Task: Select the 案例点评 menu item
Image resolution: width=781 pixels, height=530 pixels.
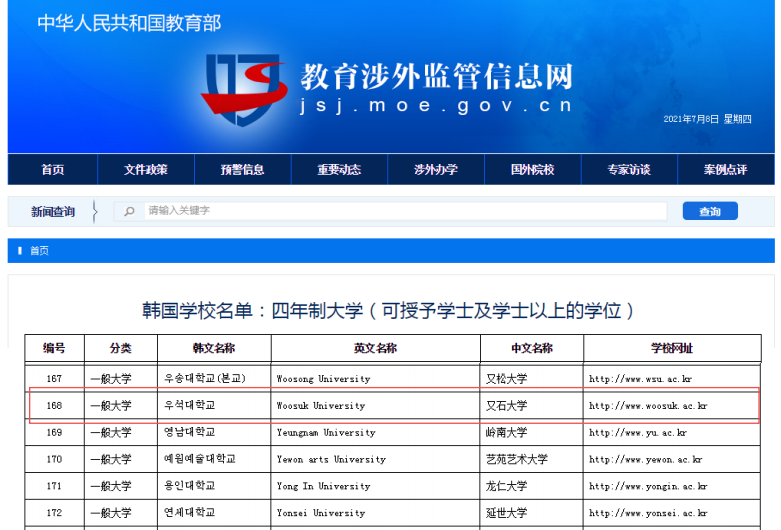Action: (725, 170)
